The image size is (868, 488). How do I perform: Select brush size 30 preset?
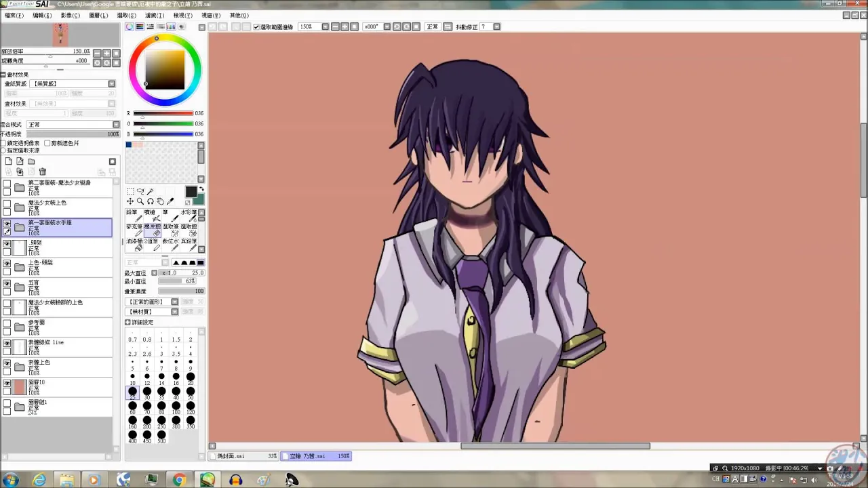pyautogui.click(x=147, y=392)
